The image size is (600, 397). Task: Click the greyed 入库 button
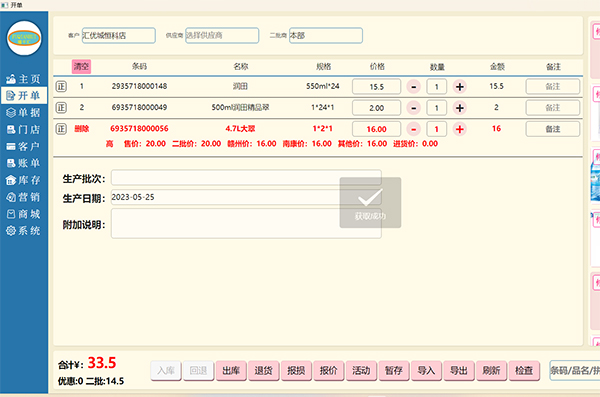[166, 371]
